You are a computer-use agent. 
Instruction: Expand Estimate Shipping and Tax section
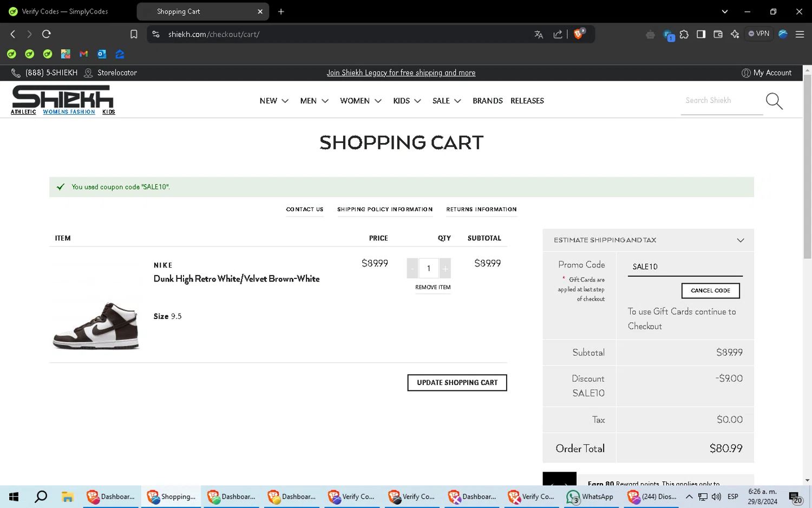[x=648, y=240]
